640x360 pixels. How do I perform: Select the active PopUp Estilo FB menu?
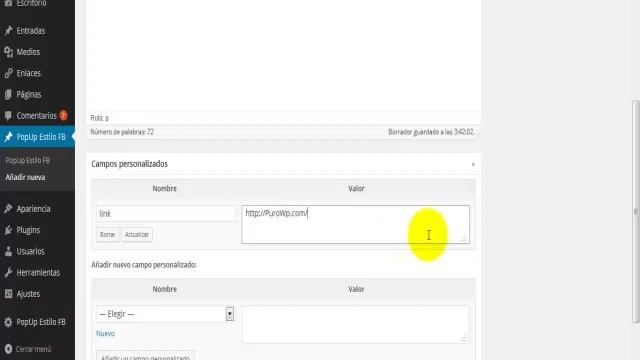pos(37,137)
